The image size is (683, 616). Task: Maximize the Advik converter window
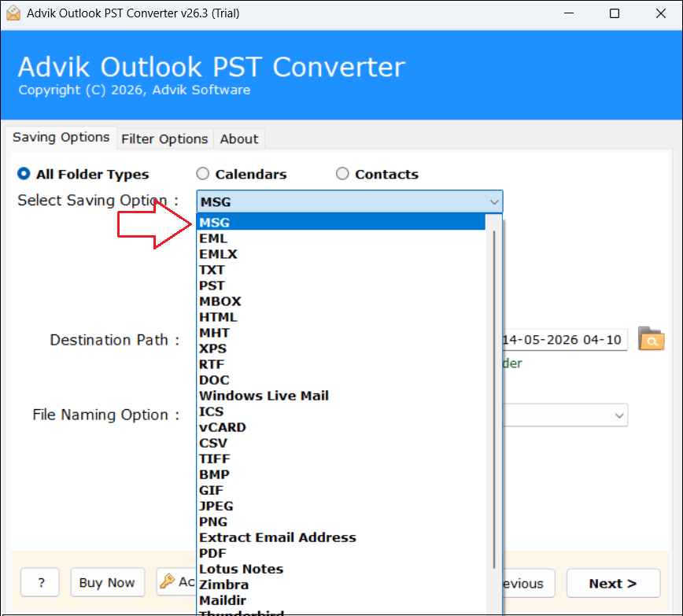click(615, 13)
